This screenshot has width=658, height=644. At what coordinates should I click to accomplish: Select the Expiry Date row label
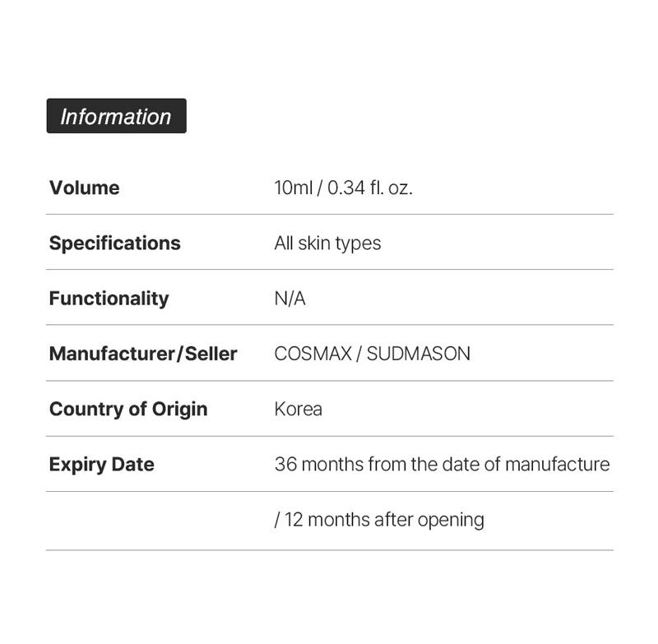(101, 464)
